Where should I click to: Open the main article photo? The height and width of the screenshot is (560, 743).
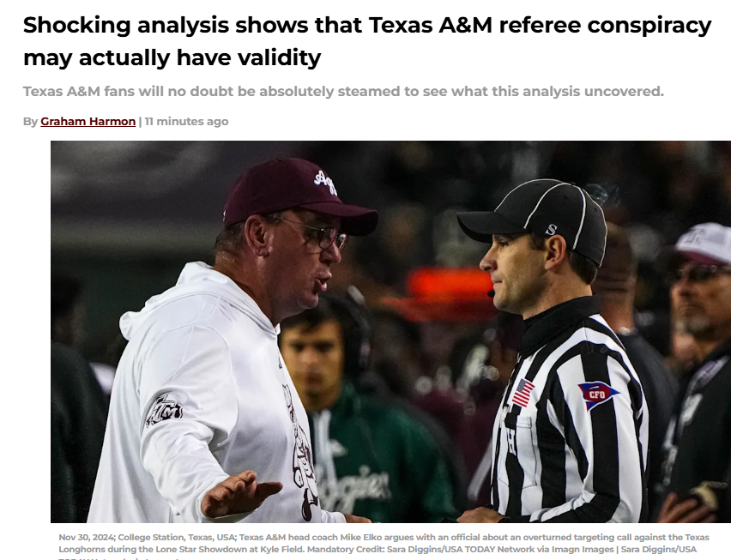click(390, 332)
